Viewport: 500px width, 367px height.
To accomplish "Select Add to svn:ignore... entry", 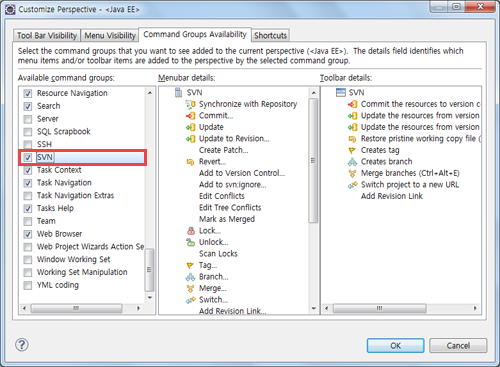I will pos(232,185).
